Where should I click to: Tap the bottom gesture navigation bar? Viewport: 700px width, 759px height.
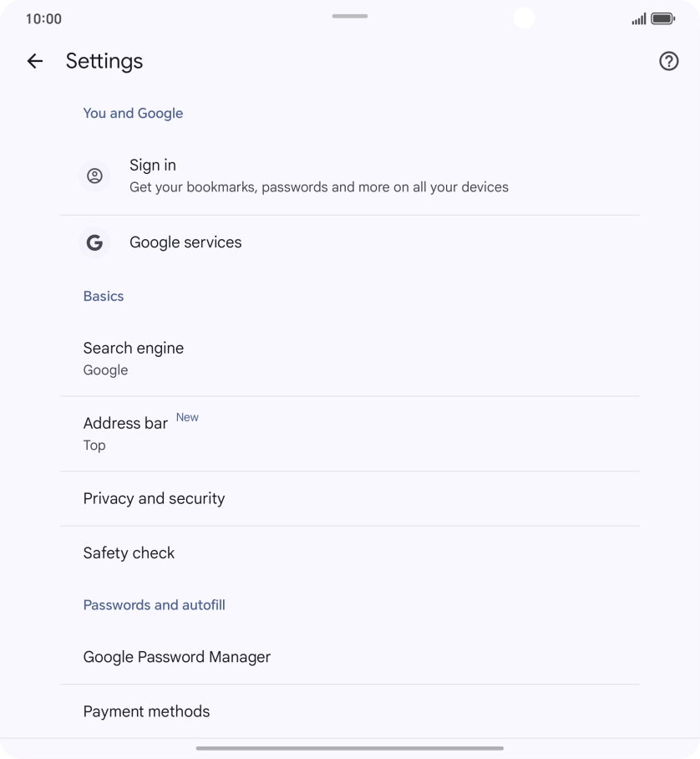350,748
